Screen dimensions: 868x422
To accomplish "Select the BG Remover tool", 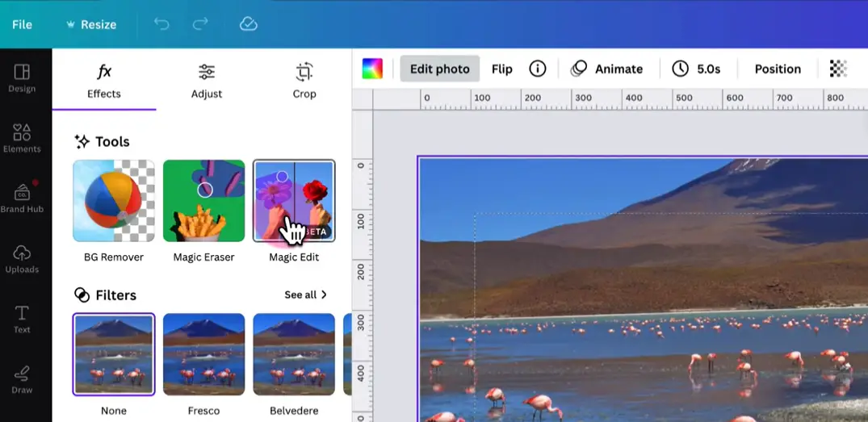I will point(114,201).
